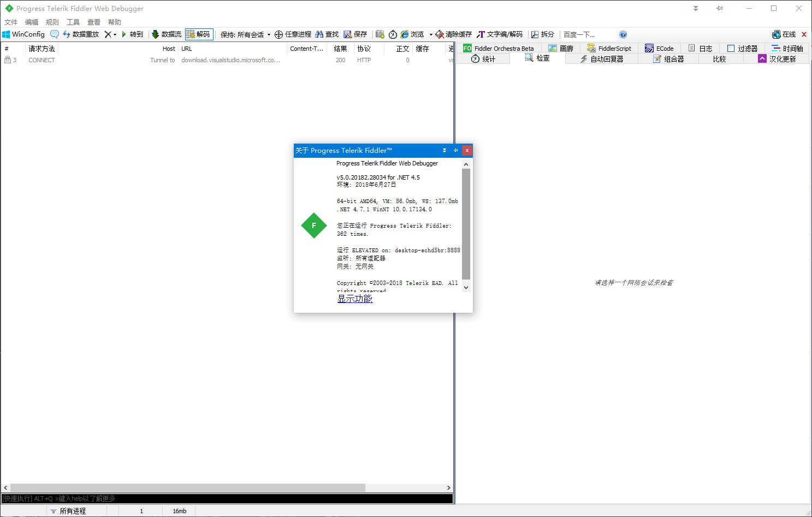Click 数据重放 replay button
The image size is (812, 517).
coord(81,34)
